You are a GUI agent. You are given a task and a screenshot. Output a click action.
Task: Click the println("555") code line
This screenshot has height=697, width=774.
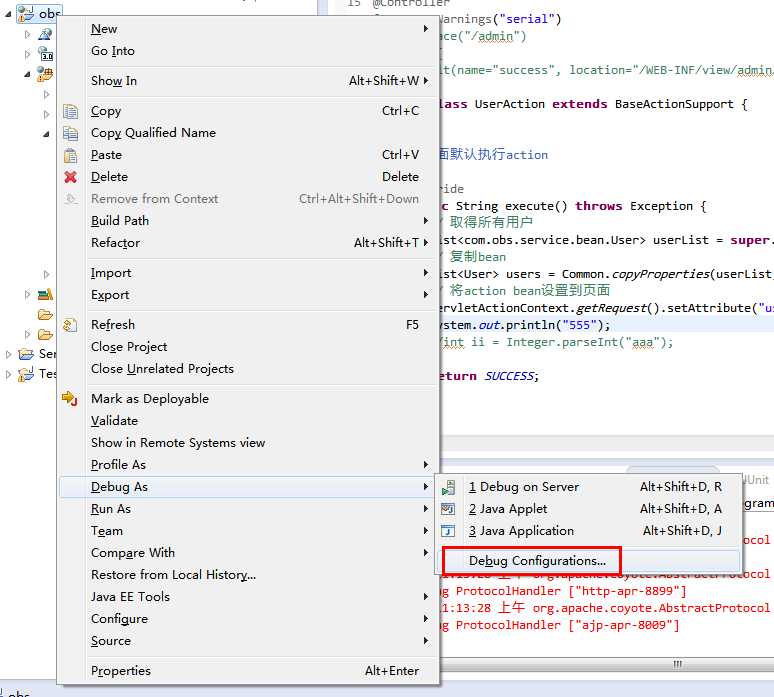tap(525, 325)
